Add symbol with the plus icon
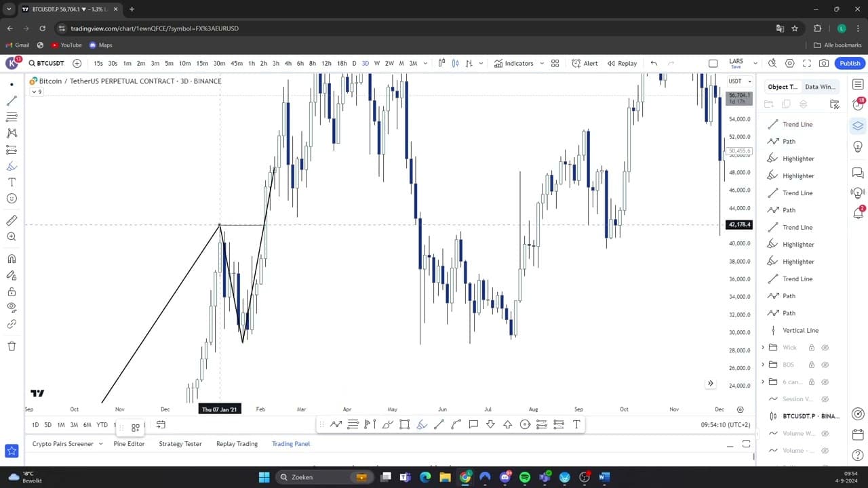 [x=77, y=63]
